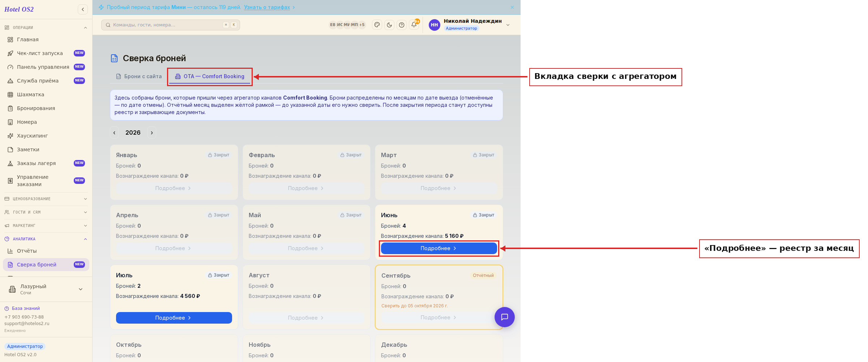868x362 pixels.
Task: Select Сверка броней sidebar item
Action: (46, 265)
